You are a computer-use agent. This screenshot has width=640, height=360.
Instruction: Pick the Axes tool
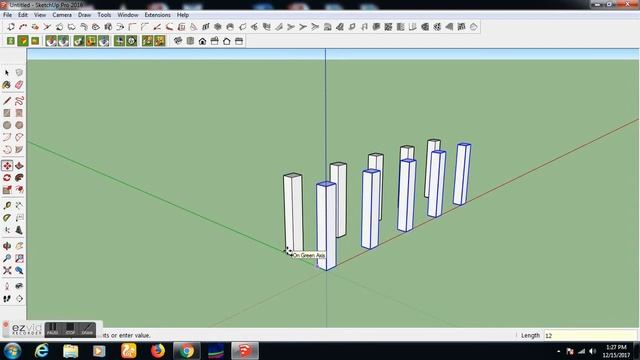pyautogui.click(x=7, y=230)
